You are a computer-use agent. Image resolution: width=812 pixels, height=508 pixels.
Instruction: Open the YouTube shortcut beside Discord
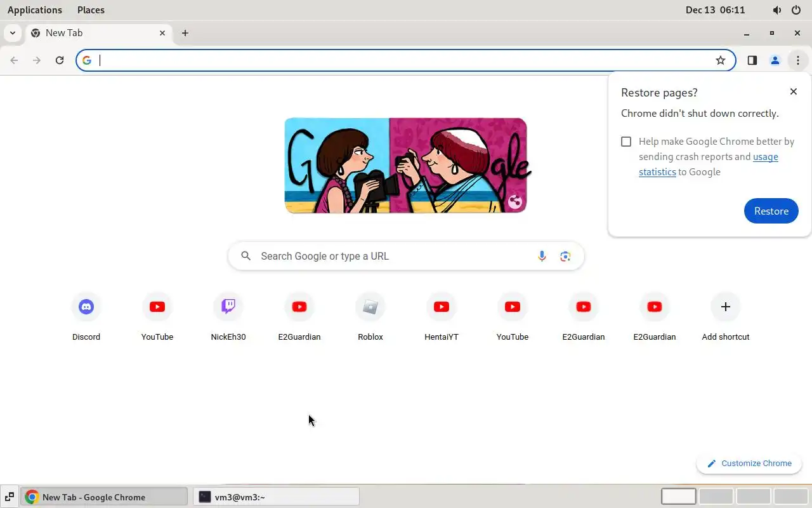157,317
